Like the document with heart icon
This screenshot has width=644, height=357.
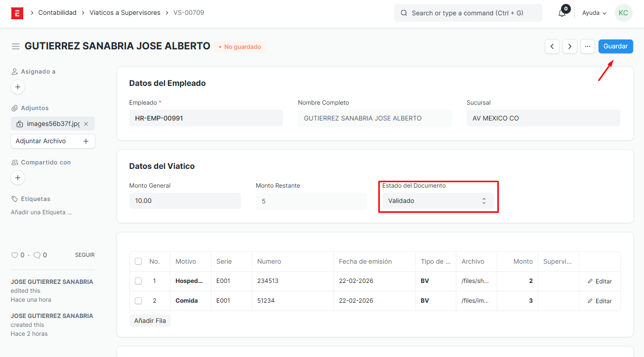[15, 255]
